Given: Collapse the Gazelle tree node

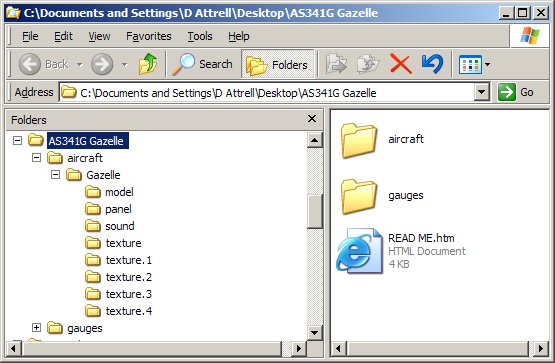Looking at the screenshot, I should pyautogui.click(x=55, y=175).
